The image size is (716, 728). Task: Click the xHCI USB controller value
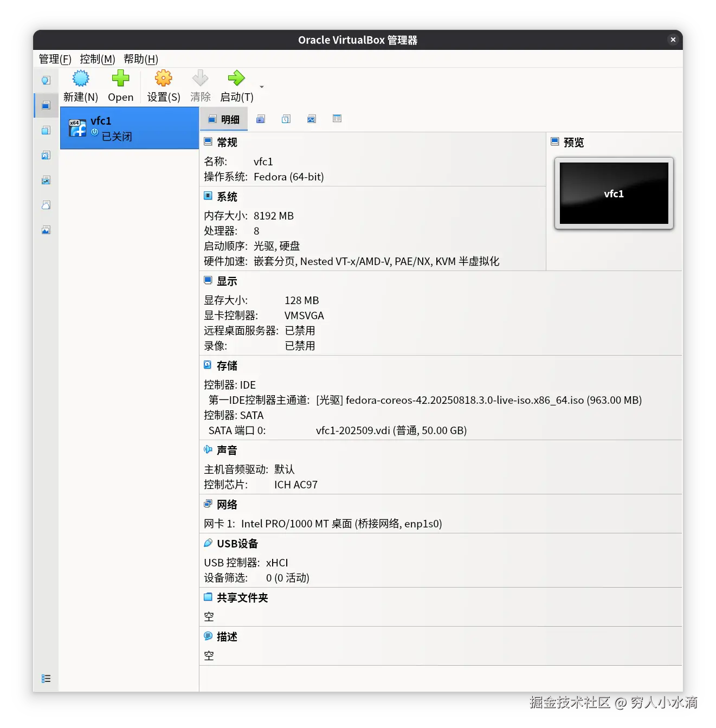tap(277, 563)
